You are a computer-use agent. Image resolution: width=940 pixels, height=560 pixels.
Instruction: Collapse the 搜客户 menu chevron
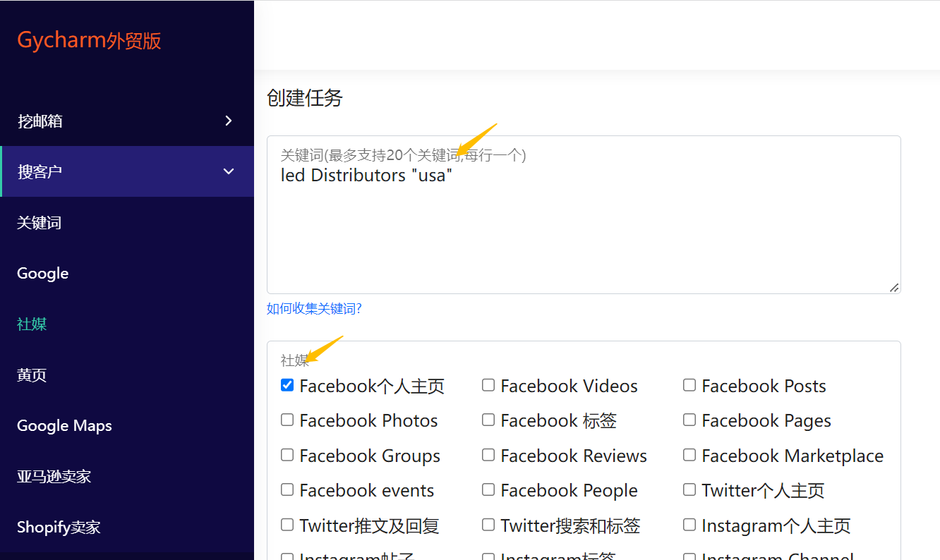pos(228,171)
